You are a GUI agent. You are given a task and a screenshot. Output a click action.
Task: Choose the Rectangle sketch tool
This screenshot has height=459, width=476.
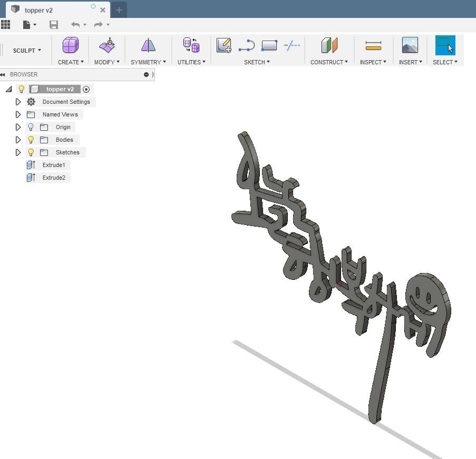tap(269, 45)
